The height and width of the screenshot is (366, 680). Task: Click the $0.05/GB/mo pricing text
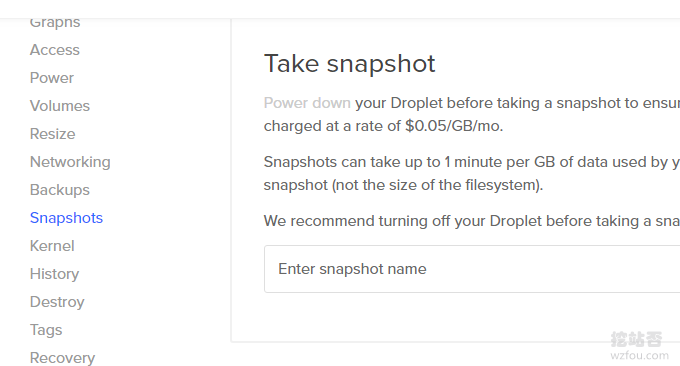coord(454,126)
